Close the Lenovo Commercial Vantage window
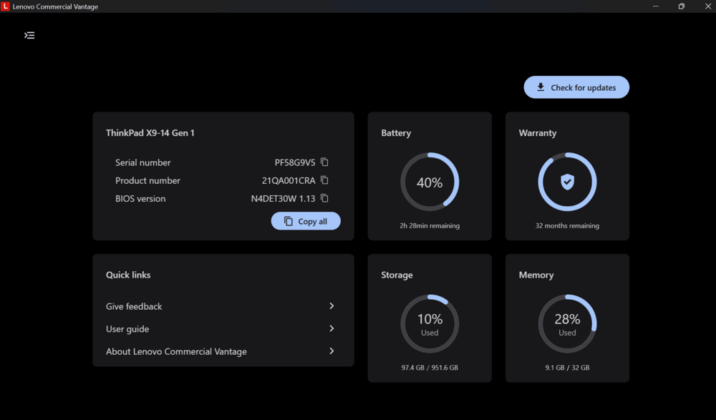This screenshot has width=716, height=420. (x=707, y=6)
